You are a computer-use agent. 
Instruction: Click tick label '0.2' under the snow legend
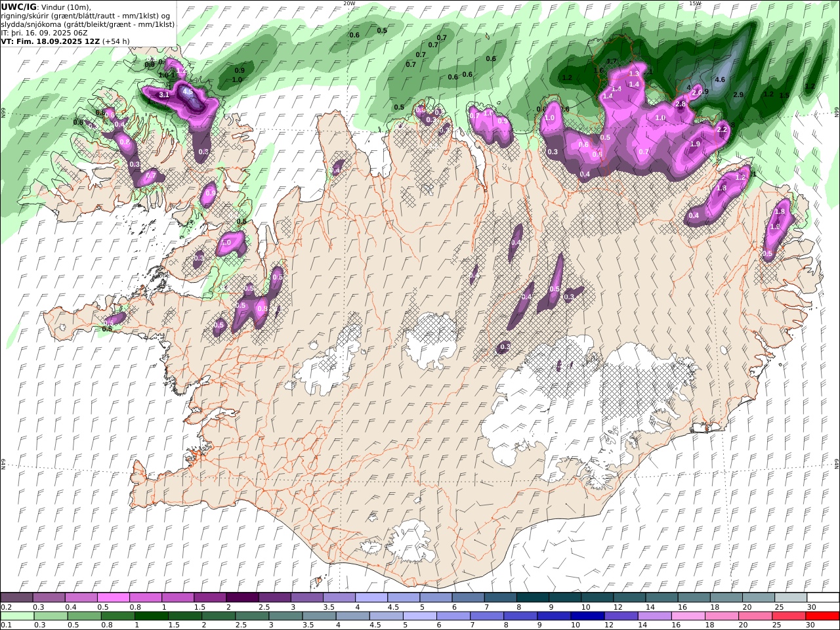5,607
